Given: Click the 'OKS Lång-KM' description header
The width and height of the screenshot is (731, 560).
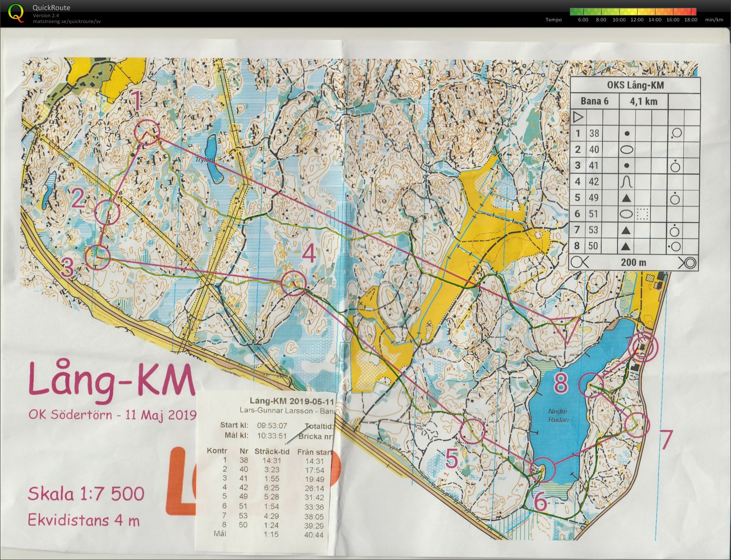Looking at the screenshot, I should 635,86.
